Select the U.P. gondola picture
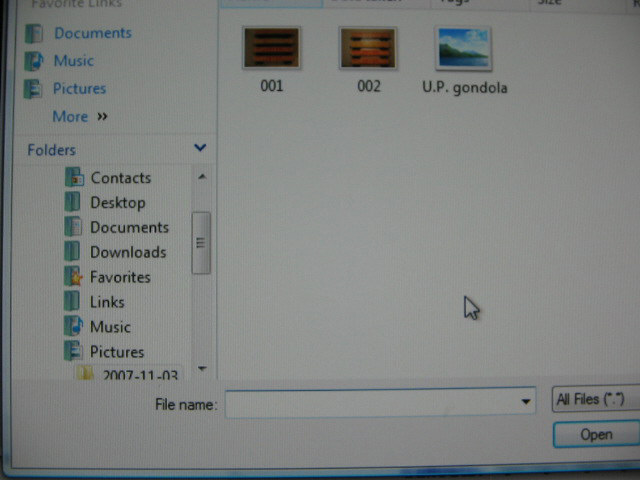 point(464,50)
